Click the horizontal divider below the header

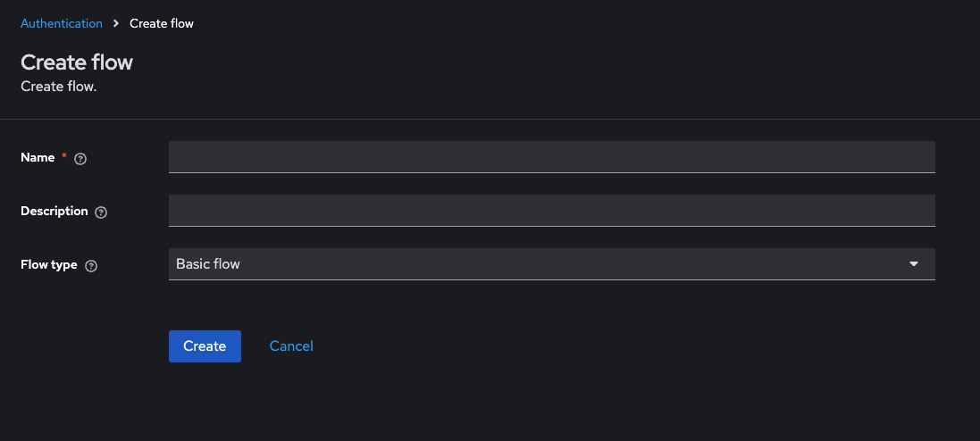click(x=490, y=119)
